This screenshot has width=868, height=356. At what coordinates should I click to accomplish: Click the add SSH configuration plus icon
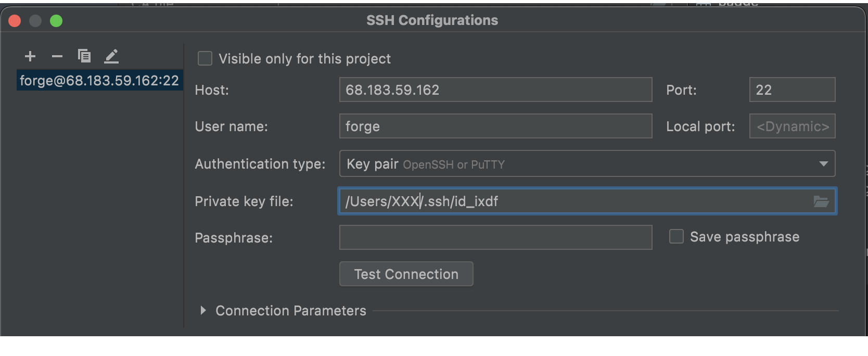tap(30, 56)
